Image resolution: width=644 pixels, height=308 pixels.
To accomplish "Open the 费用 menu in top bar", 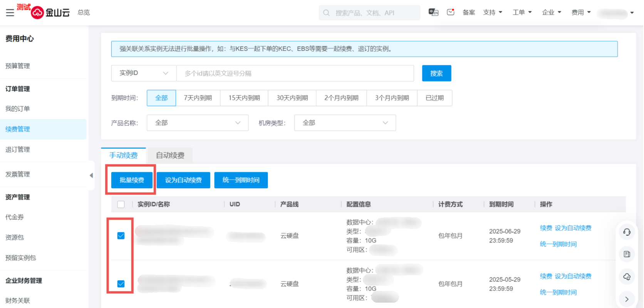I will pos(580,13).
